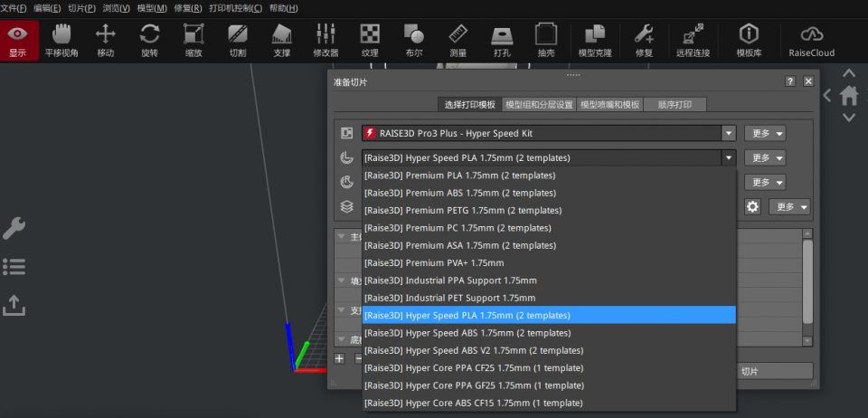Image resolution: width=868 pixels, height=418 pixels.
Task: Open the 帮助(H) menu
Action: pos(283,8)
